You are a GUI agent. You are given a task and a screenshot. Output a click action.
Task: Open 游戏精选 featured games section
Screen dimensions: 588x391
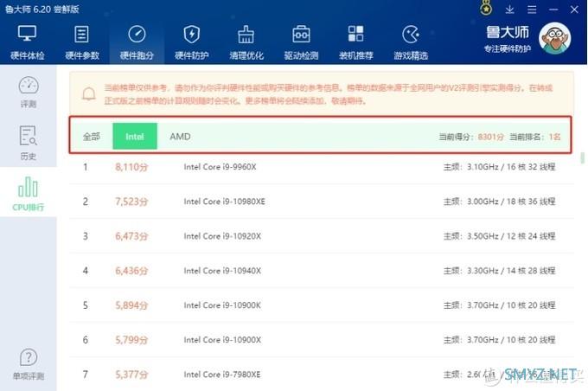click(x=411, y=42)
